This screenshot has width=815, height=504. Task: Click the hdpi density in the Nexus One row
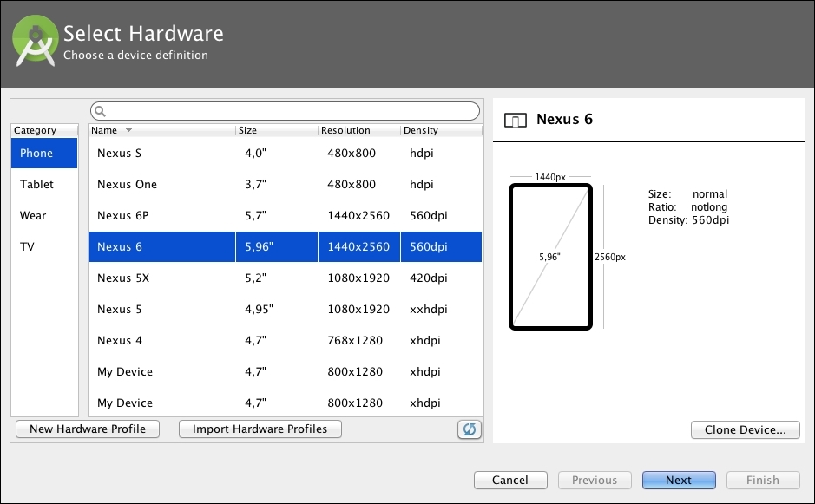pyautogui.click(x=422, y=185)
